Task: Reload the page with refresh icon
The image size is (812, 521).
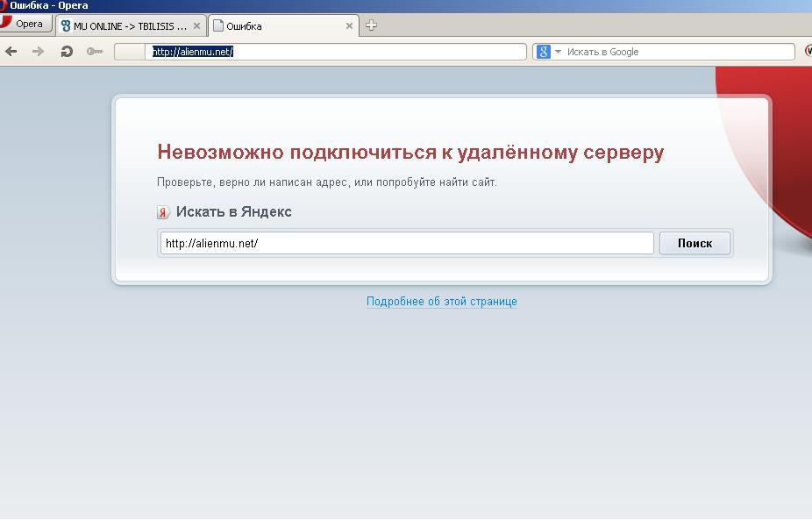Action: (x=67, y=51)
